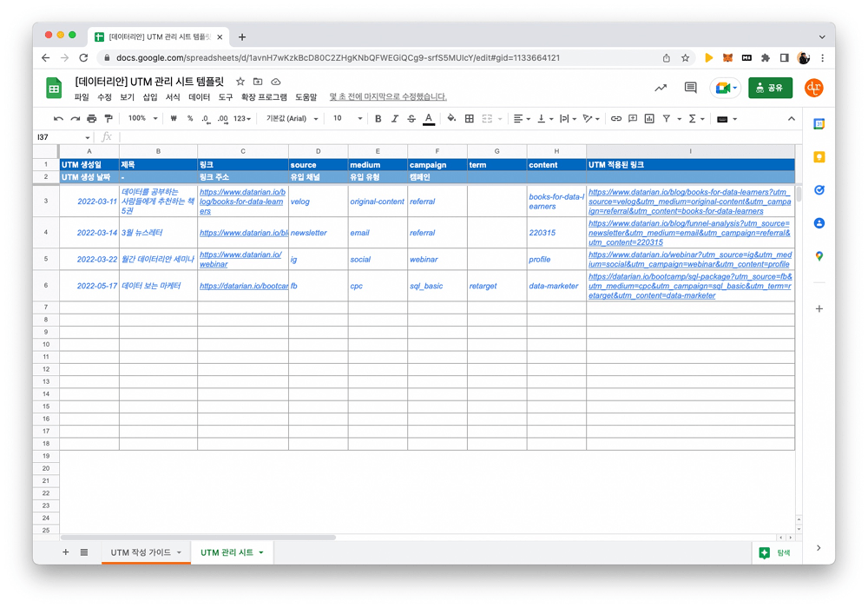Star this spreadsheet document
This screenshot has width=868, height=608.
(x=240, y=82)
